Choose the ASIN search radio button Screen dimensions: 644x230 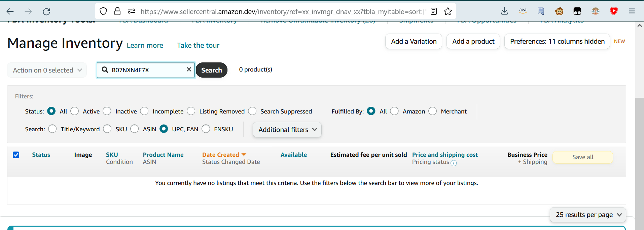click(x=135, y=129)
